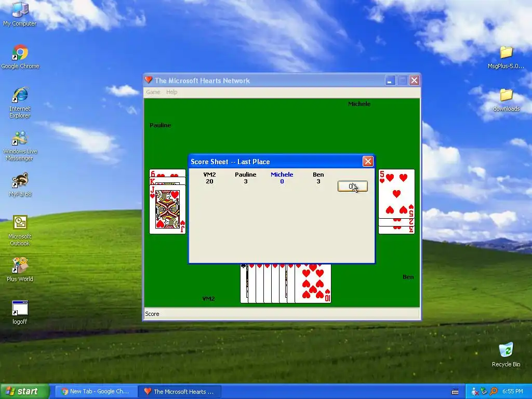Open My Computer desktop icon
Screen dimensions: 532x399
(20, 14)
